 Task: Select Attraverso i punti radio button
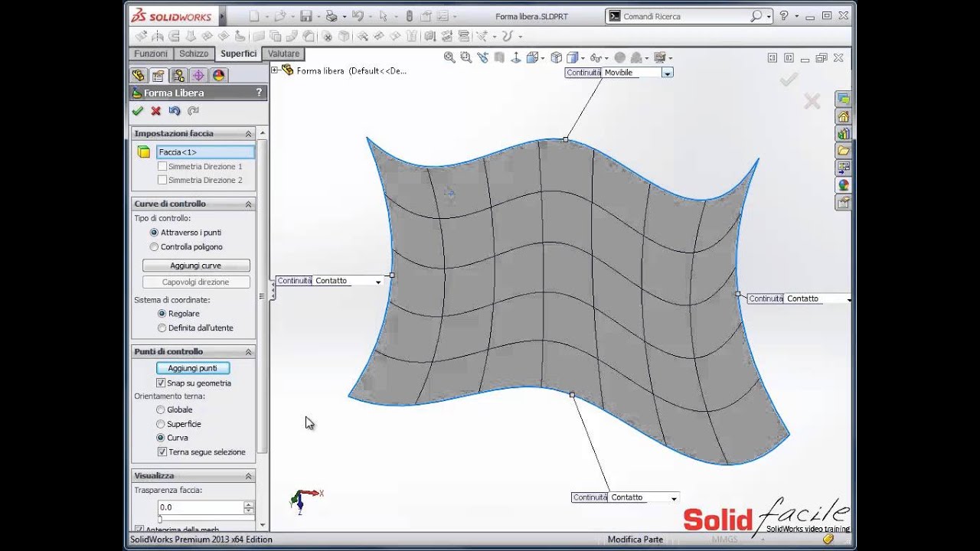(x=154, y=232)
